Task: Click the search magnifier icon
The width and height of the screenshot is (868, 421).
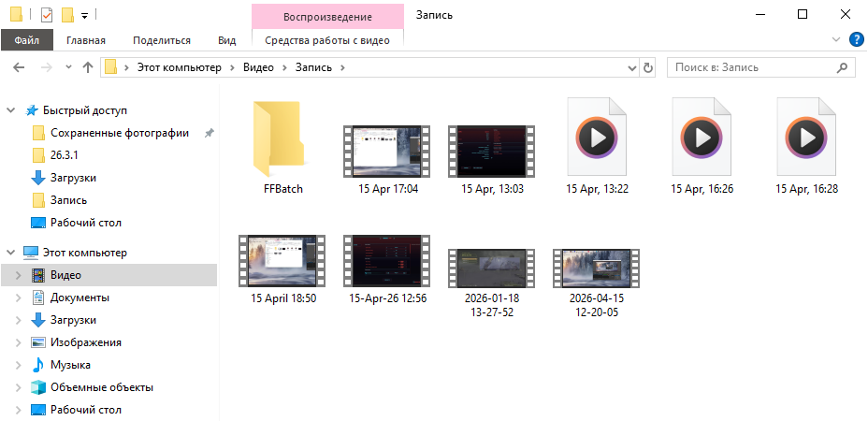Action: coord(842,67)
